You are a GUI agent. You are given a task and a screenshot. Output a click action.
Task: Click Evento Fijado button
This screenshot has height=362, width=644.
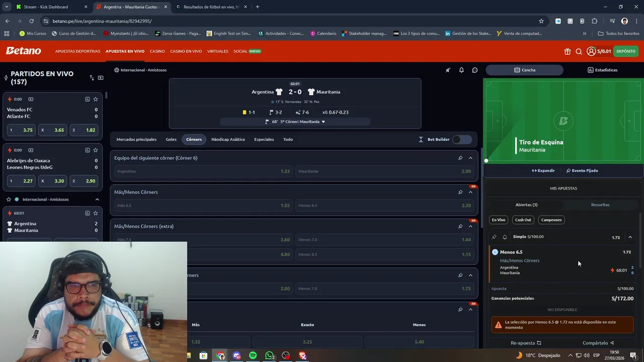pos(582,170)
